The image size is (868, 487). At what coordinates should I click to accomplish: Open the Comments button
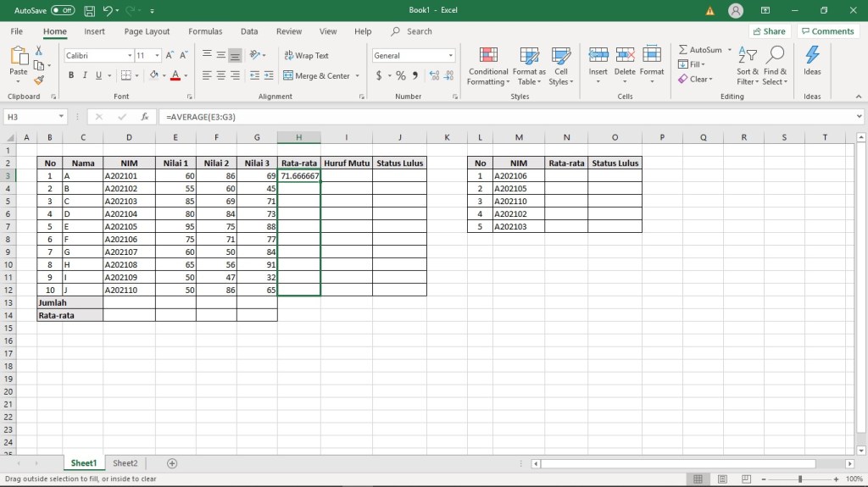click(826, 31)
